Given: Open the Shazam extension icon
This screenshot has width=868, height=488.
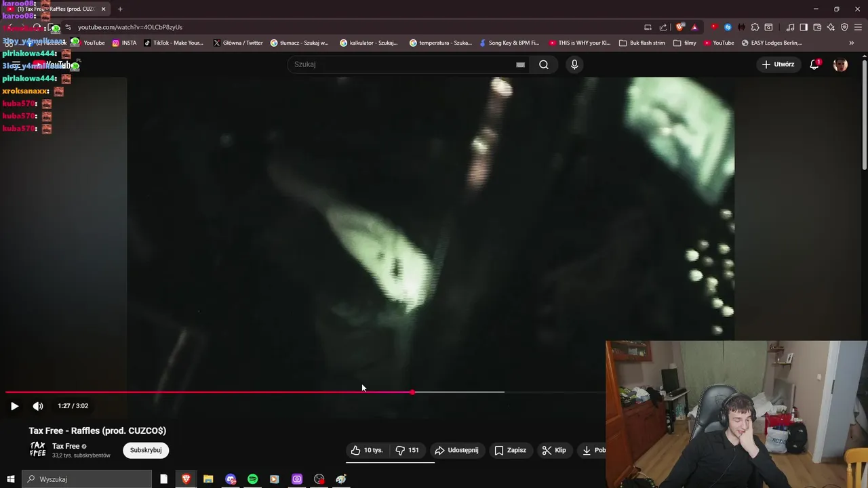Looking at the screenshot, I should [728, 27].
